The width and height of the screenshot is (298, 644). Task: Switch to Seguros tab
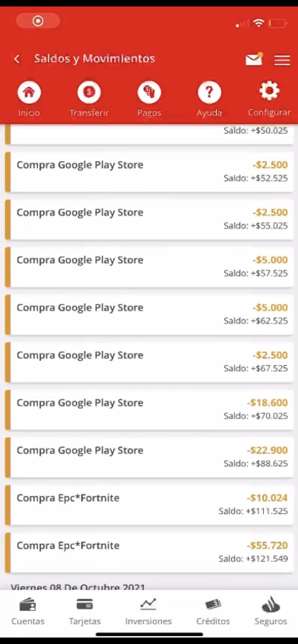[271, 612]
